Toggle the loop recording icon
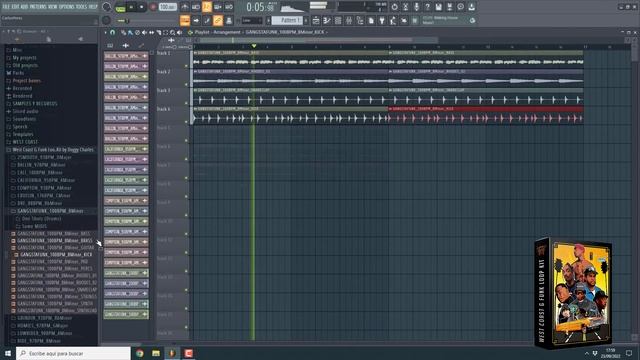 click(x=229, y=7)
